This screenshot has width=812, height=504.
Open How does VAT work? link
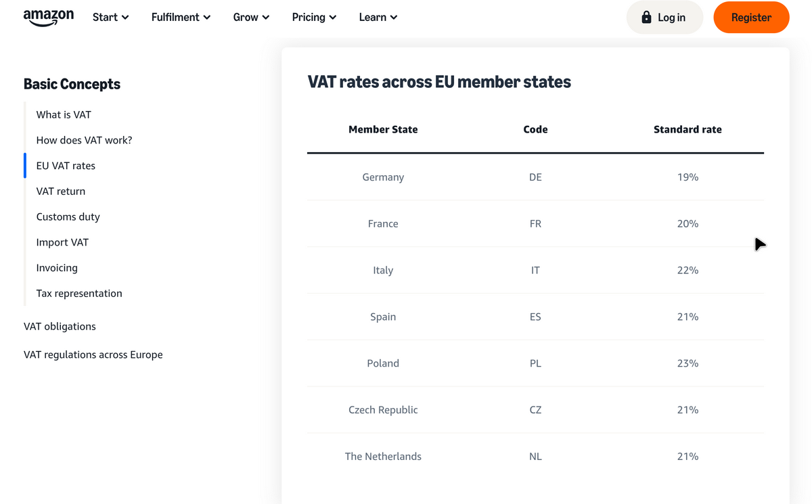(x=84, y=140)
